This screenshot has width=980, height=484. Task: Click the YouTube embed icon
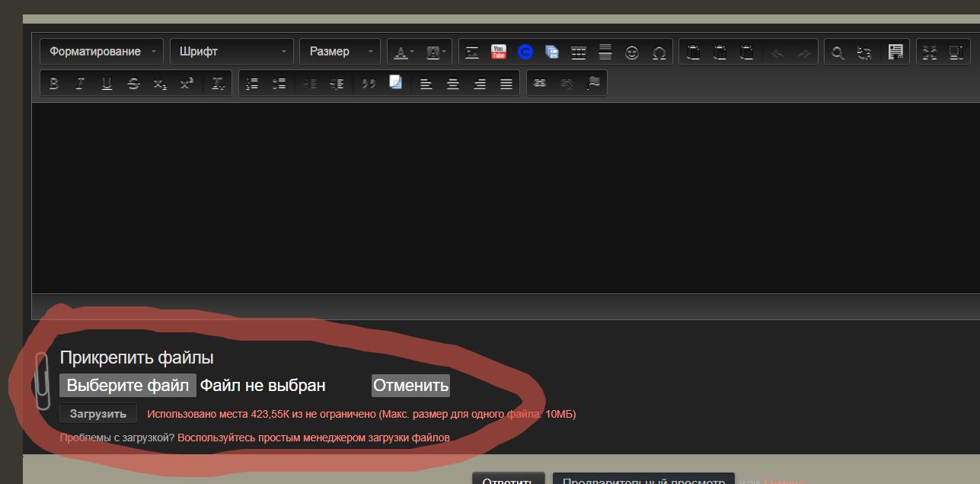[499, 52]
